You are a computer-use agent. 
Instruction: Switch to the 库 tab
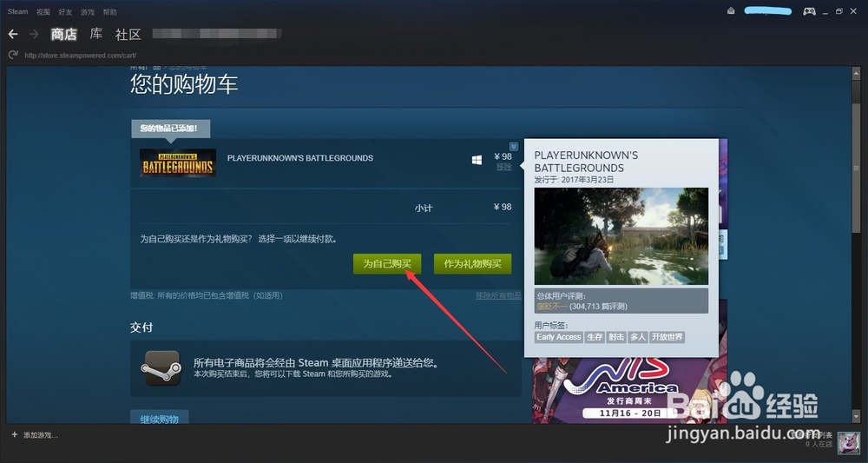point(96,35)
